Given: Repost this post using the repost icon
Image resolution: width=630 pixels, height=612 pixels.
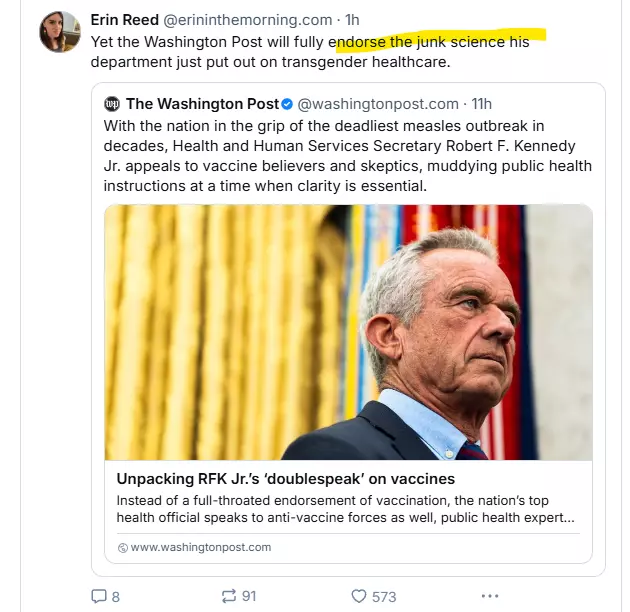Looking at the screenshot, I should pyautogui.click(x=229, y=596).
